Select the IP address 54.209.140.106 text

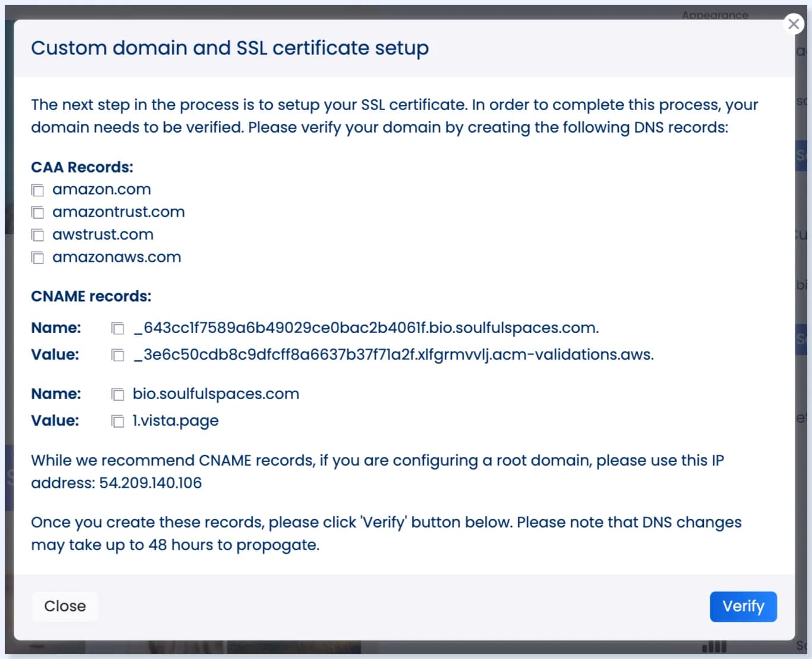(150, 483)
